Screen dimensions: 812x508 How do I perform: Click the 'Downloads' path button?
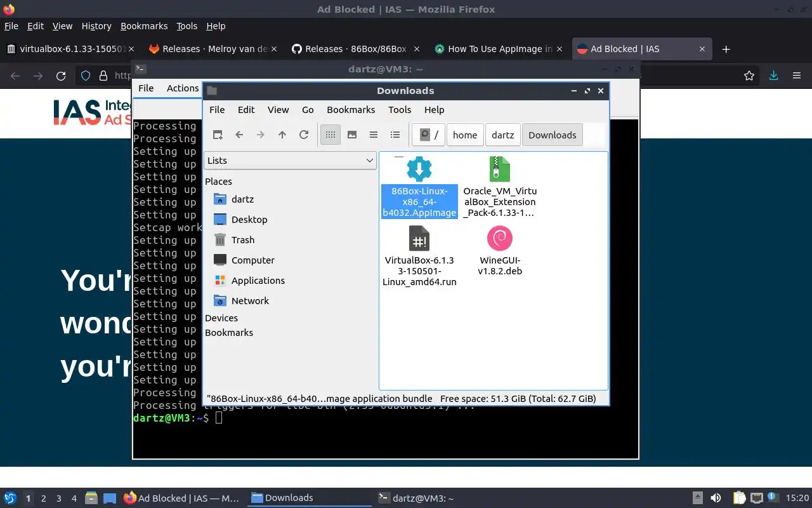(x=553, y=135)
